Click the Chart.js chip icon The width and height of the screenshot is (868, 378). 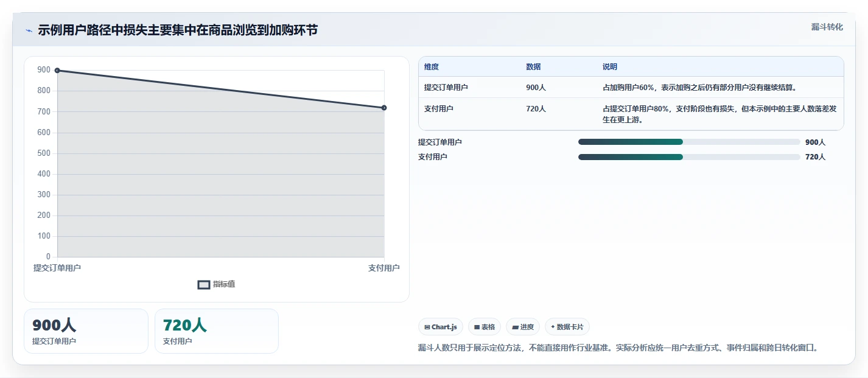pos(427,327)
